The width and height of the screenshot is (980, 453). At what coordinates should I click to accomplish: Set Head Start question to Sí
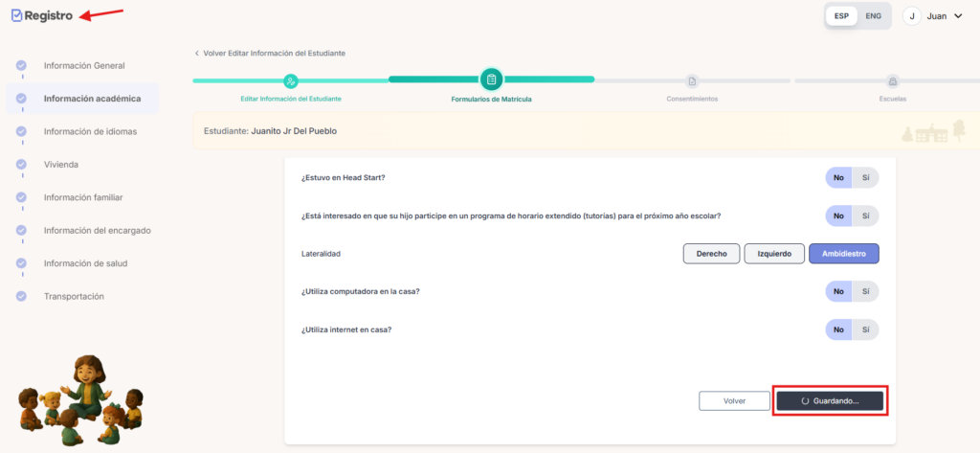pos(865,177)
